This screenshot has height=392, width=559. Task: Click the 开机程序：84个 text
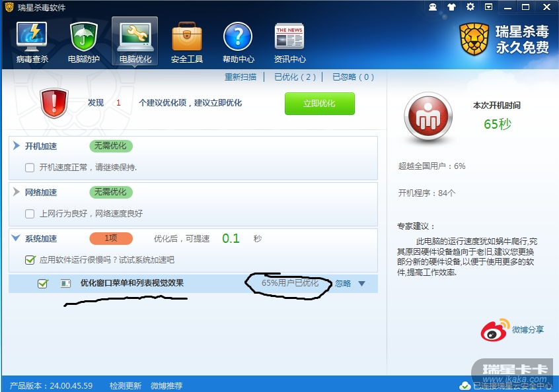pyautogui.click(x=427, y=193)
